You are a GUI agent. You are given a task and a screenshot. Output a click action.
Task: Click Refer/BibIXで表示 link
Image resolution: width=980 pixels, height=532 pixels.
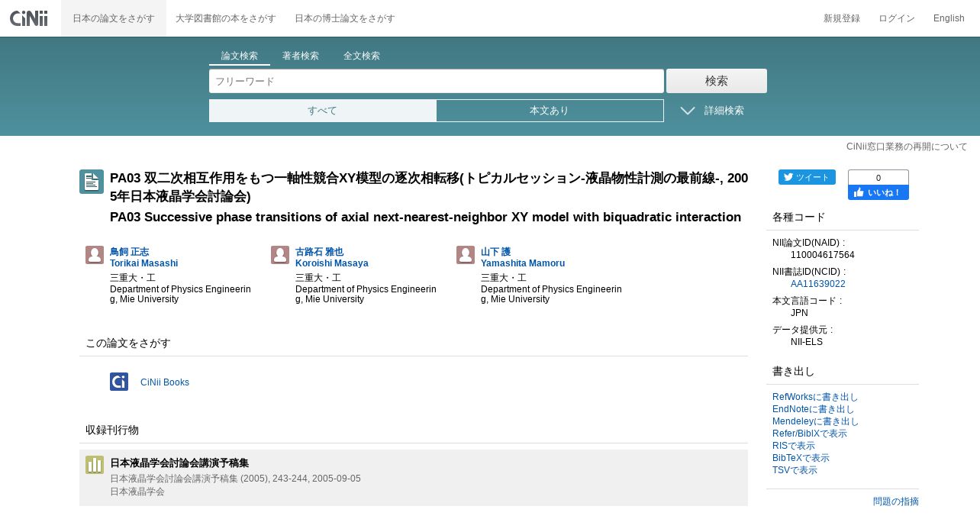click(x=810, y=434)
